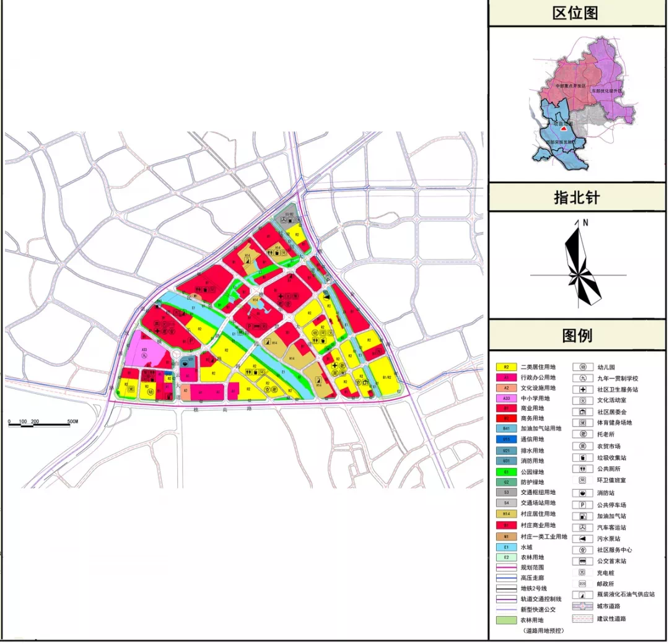Select the 地铁2号线 black line sample
This screenshot has width=669, height=644.
click(x=507, y=589)
